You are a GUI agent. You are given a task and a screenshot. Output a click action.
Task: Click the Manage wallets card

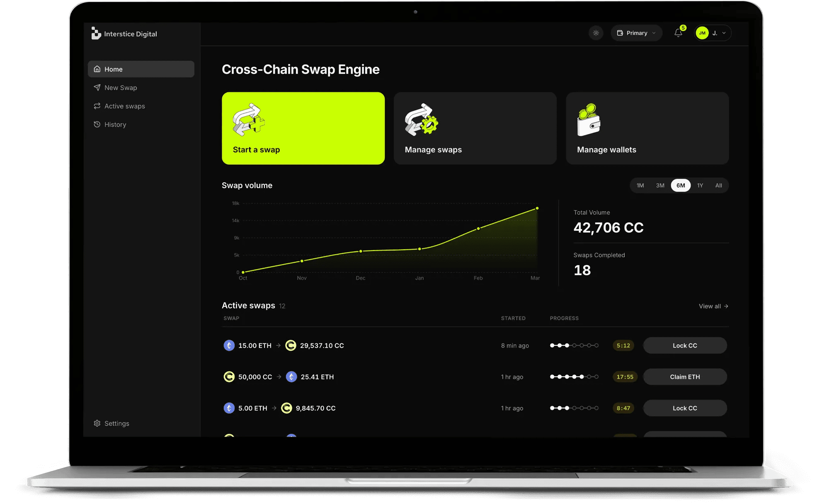(x=647, y=128)
